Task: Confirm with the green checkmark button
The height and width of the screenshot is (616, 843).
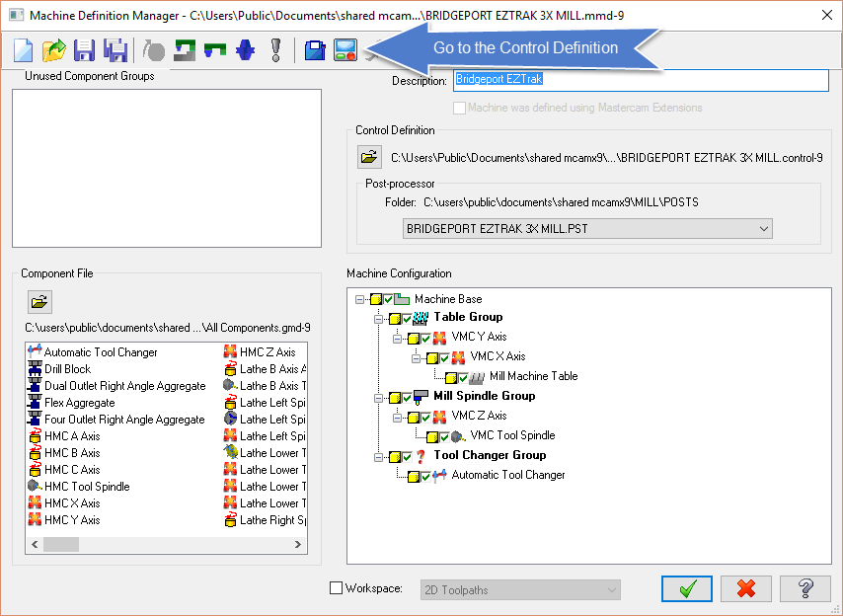Action: 687,588
